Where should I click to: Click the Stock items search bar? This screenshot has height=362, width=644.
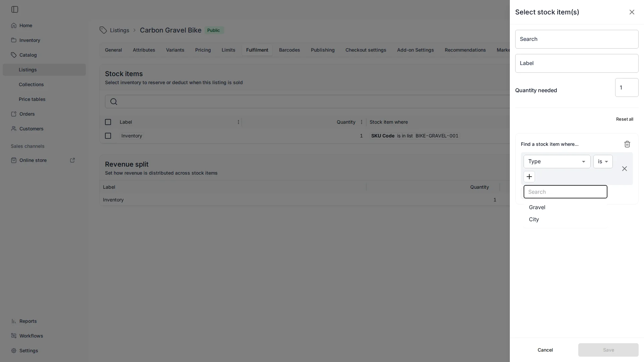coord(307,102)
